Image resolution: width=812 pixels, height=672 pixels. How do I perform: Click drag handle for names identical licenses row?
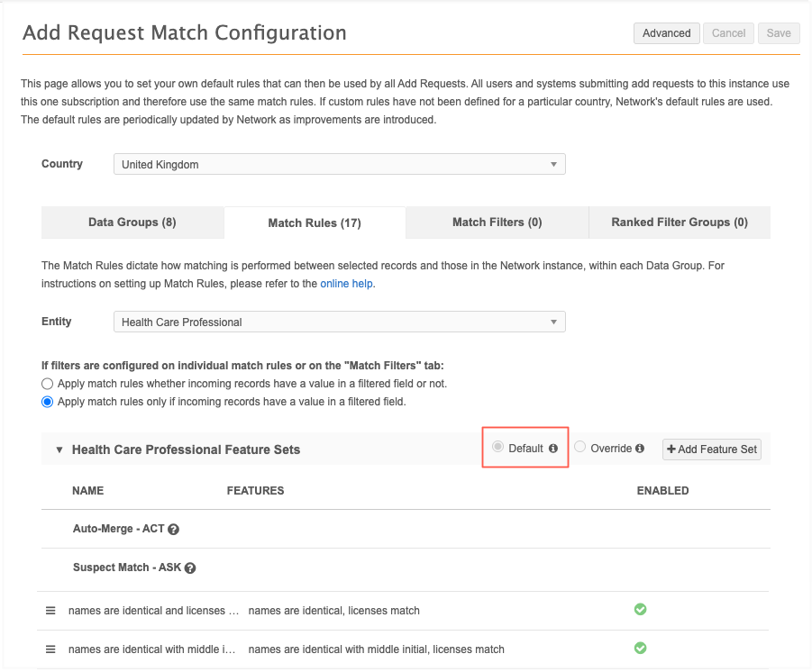coord(50,611)
